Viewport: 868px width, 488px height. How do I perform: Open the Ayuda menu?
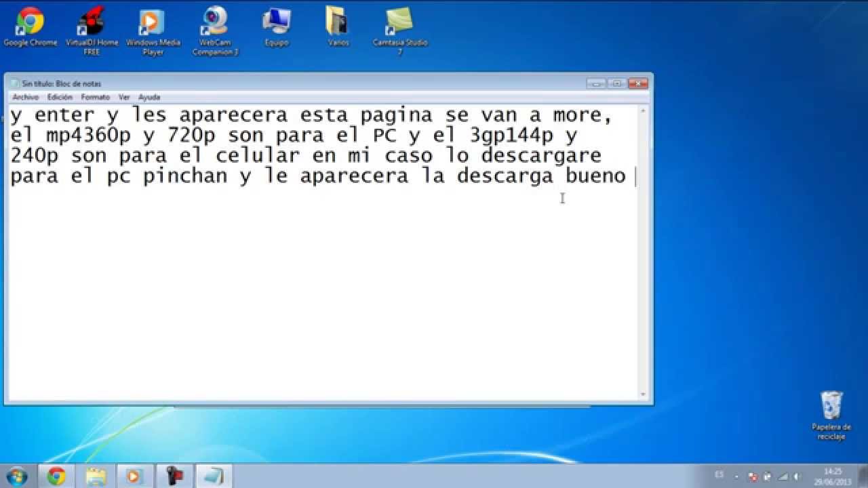(149, 98)
